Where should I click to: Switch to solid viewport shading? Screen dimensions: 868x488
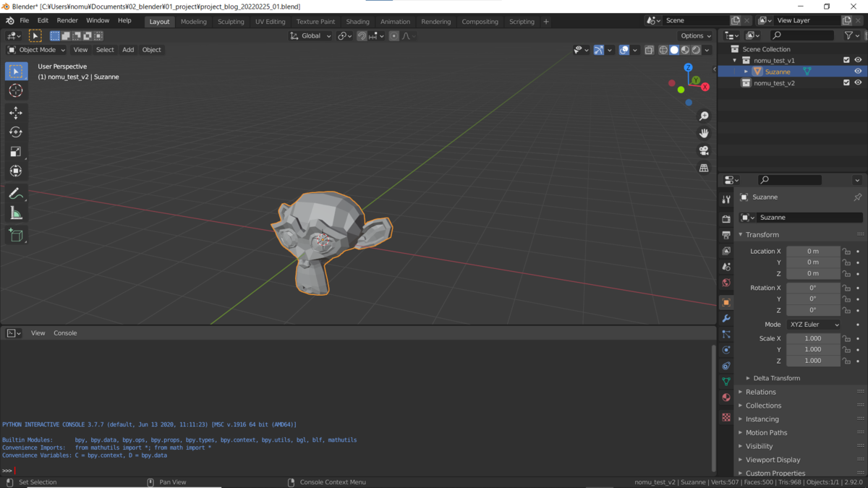tap(674, 50)
